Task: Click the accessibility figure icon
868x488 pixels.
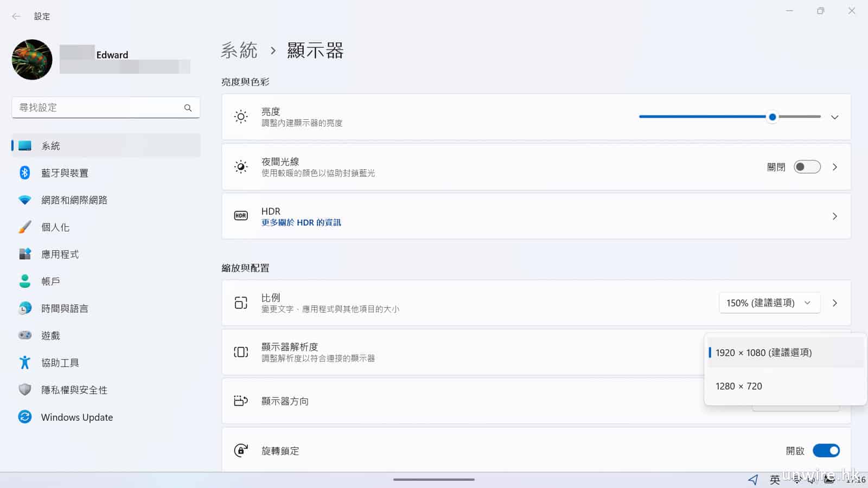Action: coord(25,362)
